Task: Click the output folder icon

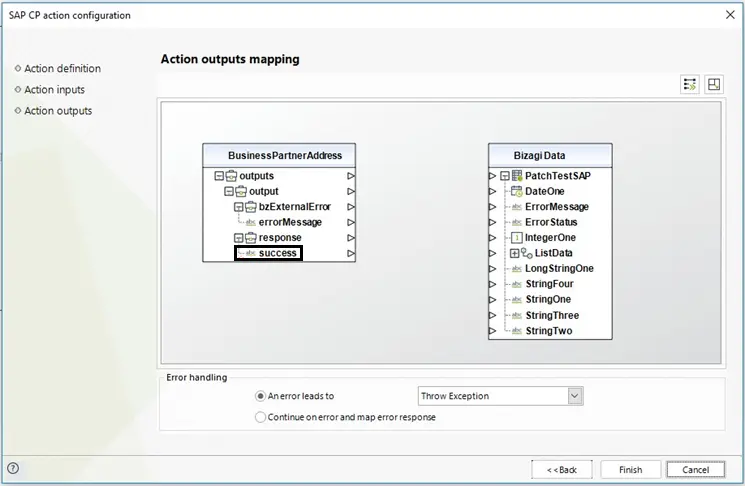Action: 241,191
